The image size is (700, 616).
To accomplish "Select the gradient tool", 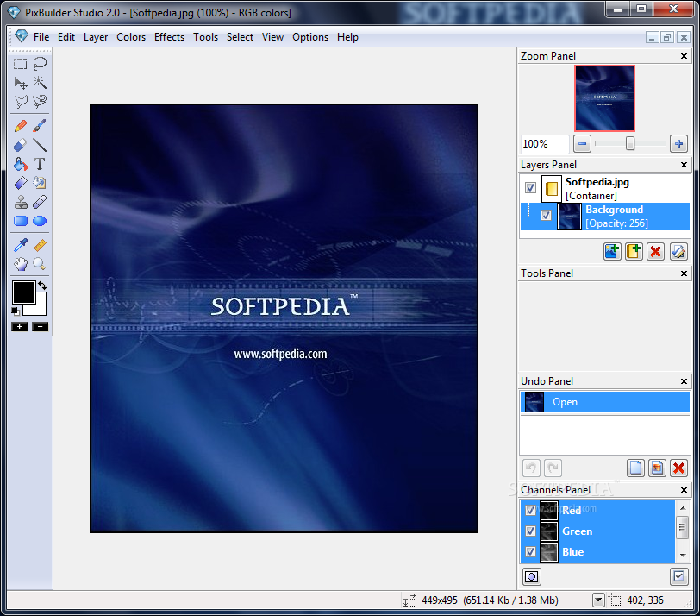I will click(x=20, y=183).
